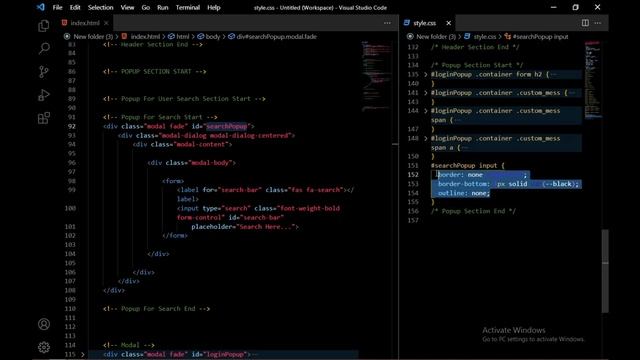Expand folded loginPopup div at line 115
The image size is (640, 360).
[x=82, y=354]
